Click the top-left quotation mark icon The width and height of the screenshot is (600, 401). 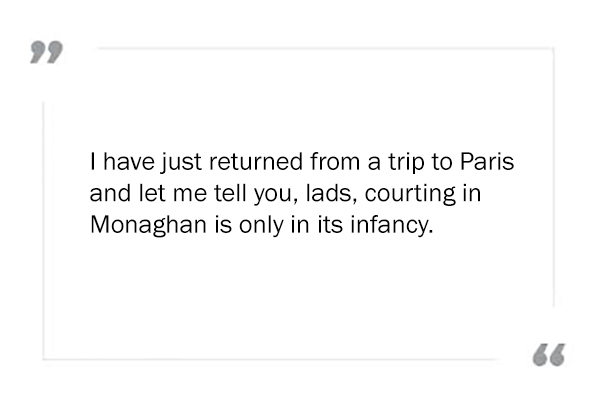(46, 52)
